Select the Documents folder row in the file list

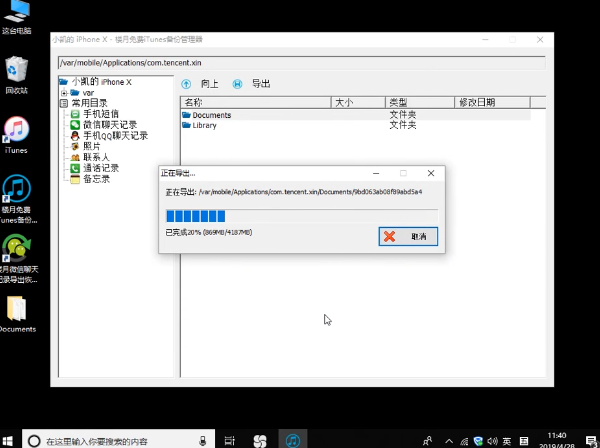(x=356, y=115)
